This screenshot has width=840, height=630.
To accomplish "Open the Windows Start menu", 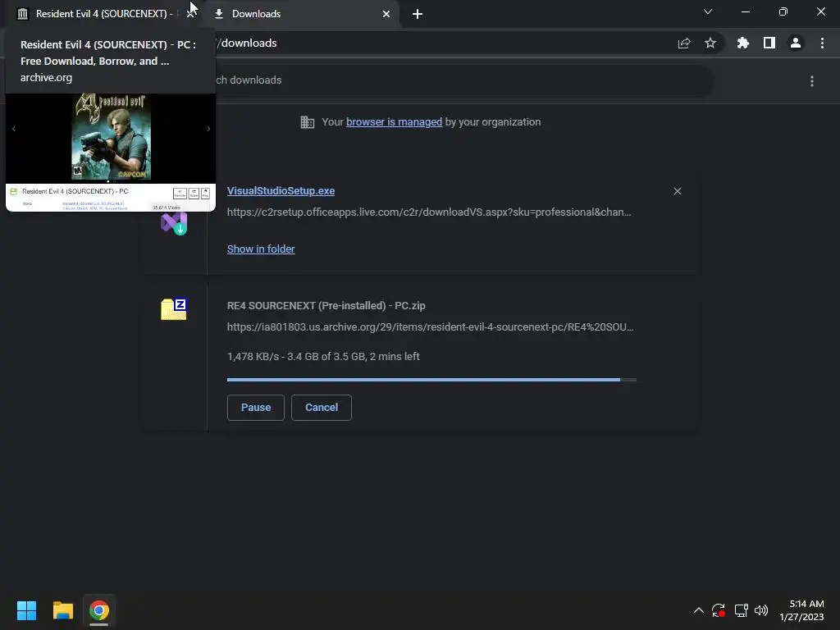I will tap(26, 610).
